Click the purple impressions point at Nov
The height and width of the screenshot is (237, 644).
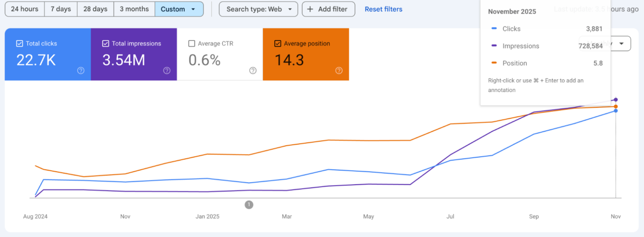[616, 100]
